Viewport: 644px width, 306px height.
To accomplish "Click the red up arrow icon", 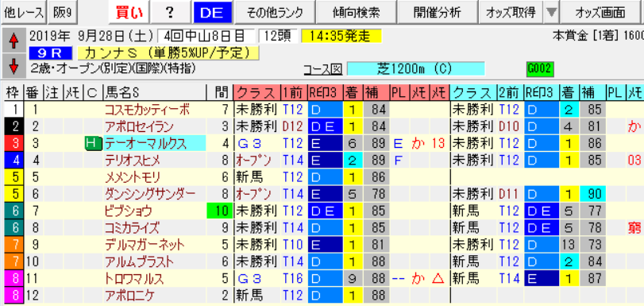I will pyautogui.click(x=13, y=41).
